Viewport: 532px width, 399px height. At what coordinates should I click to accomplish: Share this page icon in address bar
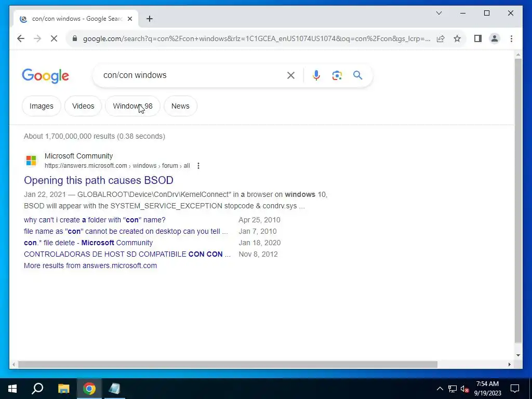[441, 38]
